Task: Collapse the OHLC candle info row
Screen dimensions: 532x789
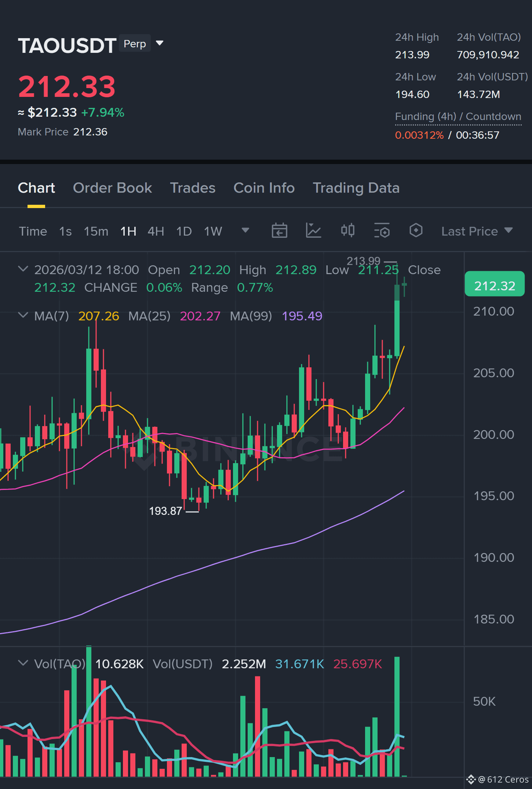Action: pos(23,269)
